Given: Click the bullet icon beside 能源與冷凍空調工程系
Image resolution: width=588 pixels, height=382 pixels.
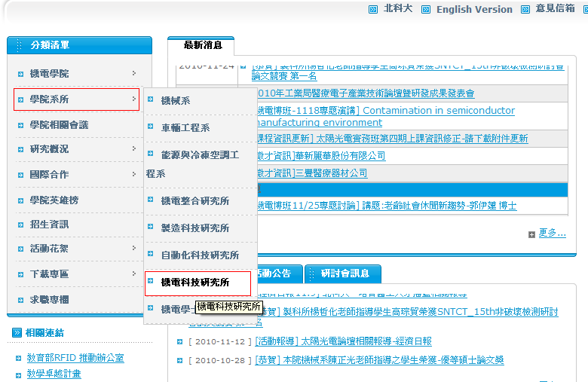Looking at the screenshot, I should 150,153.
